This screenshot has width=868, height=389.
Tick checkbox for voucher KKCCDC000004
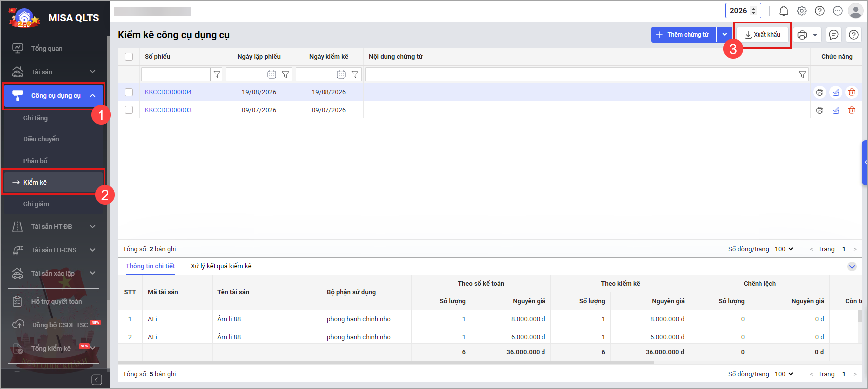coord(129,92)
